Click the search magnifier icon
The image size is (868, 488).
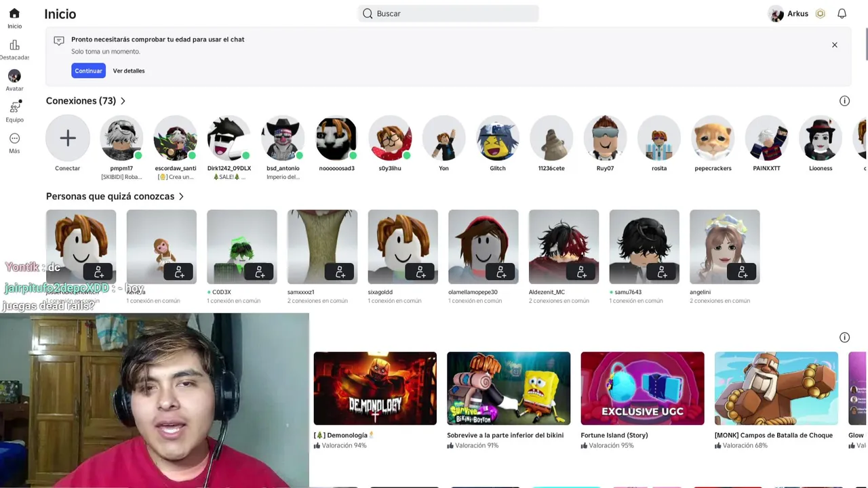coord(368,14)
